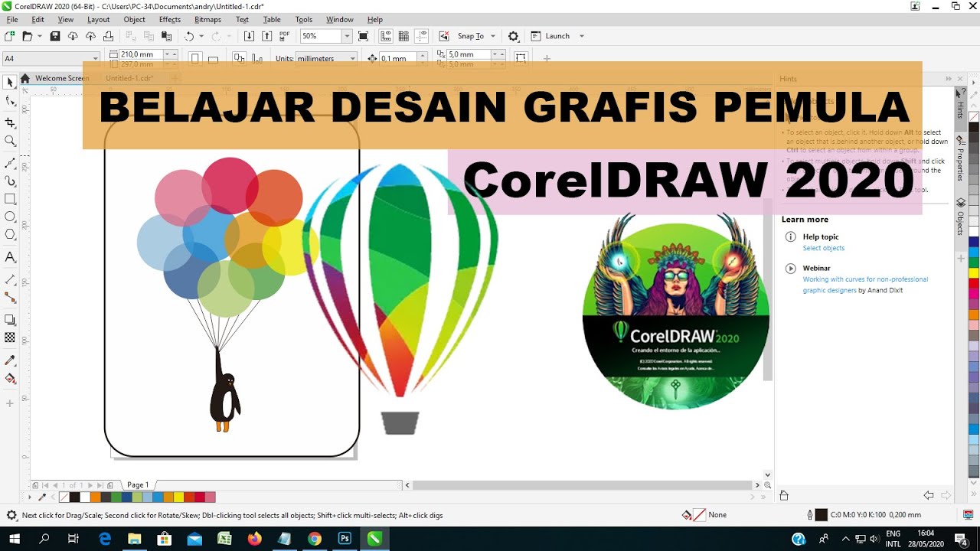Open the Select objects help link
The height and width of the screenshot is (551, 980).
pyautogui.click(x=823, y=248)
